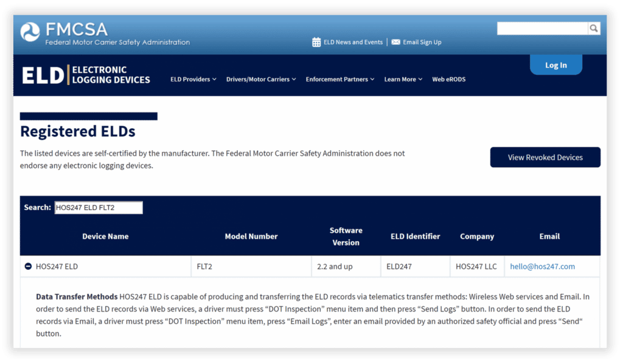The width and height of the screenshot is (623, 364).
Task: Open the Learn More menu
Action: tap(403, 79)
